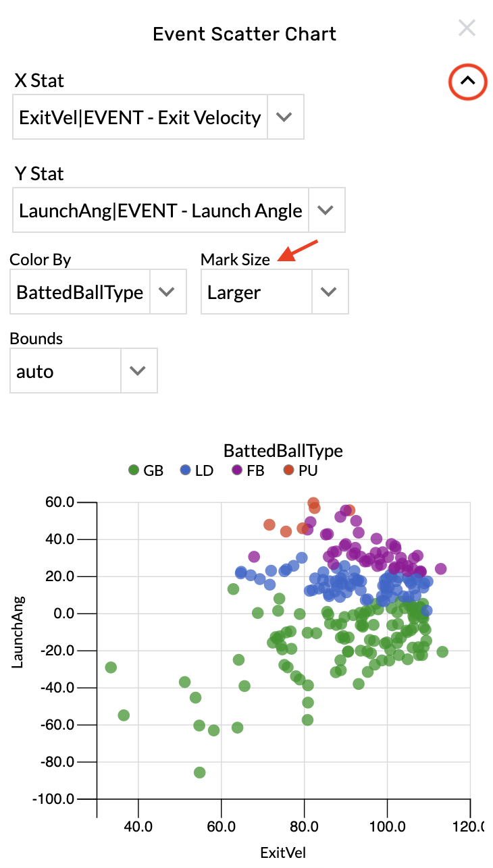Toggle the FB legend entry
This screenshot has width=493, height=868.
[249, 470]
